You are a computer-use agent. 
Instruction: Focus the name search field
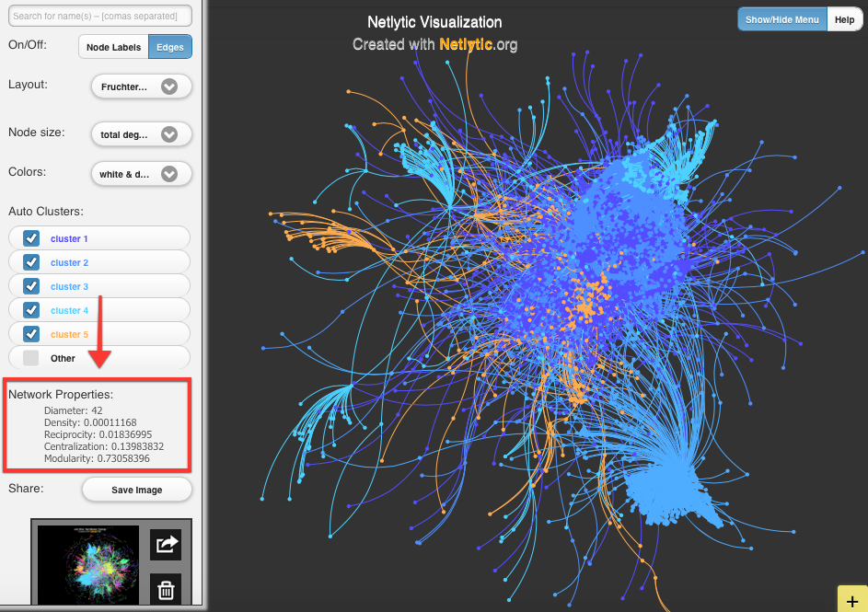(99, 16)
